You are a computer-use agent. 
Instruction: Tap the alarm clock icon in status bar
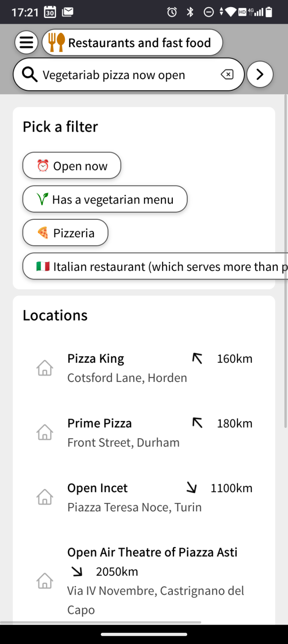pyautogui.click(x=172, y=12)
